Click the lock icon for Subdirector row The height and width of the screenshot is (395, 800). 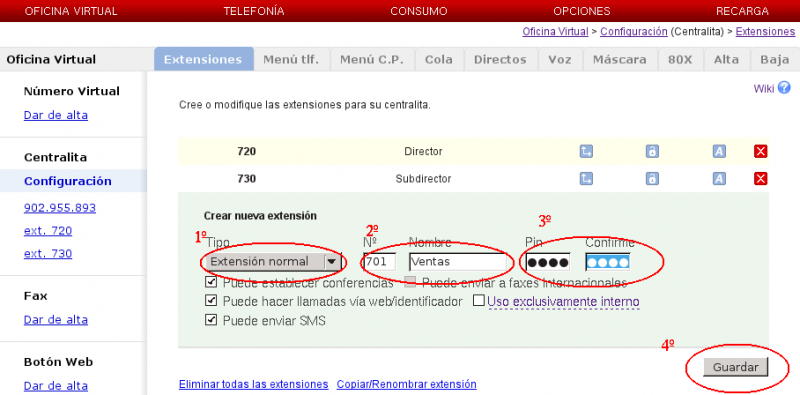[x=652, y=179]
